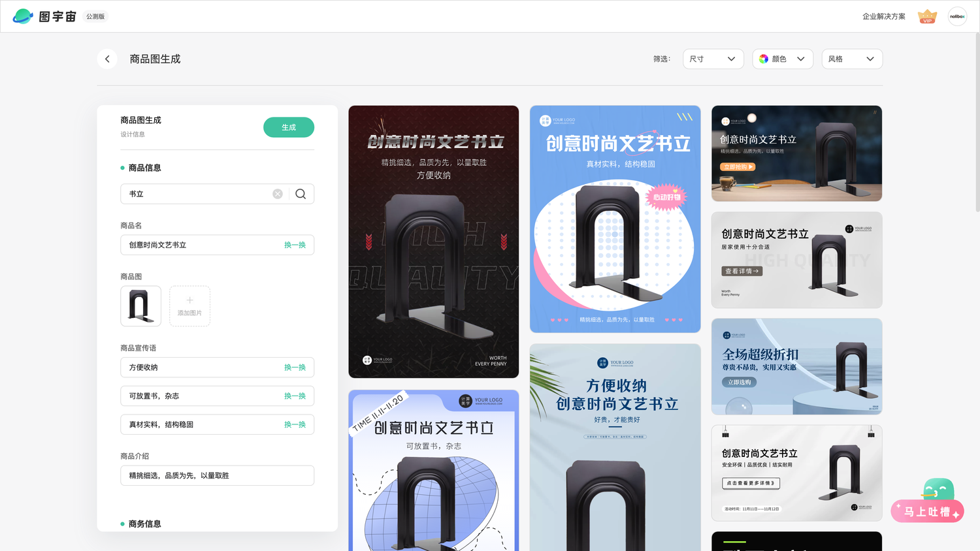Expand the 风格 style filter dropdown

[x=852, y=59]
